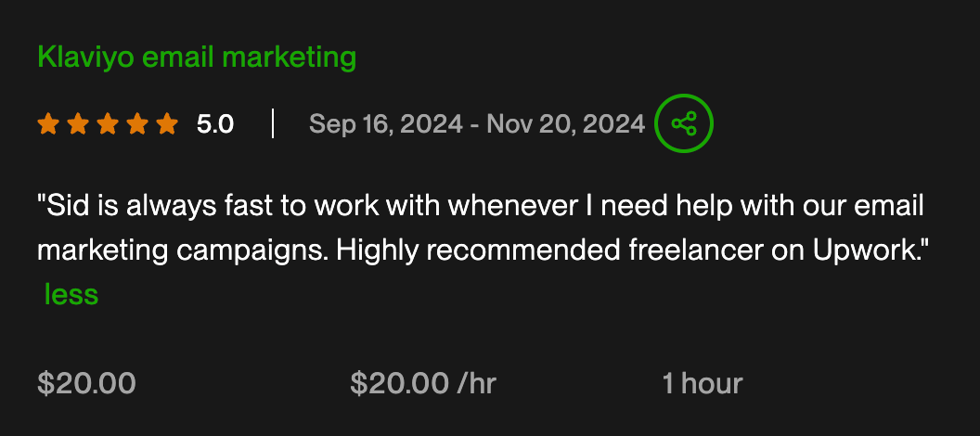
Task: Click the vertical divider after the rating
Action: 273,123
